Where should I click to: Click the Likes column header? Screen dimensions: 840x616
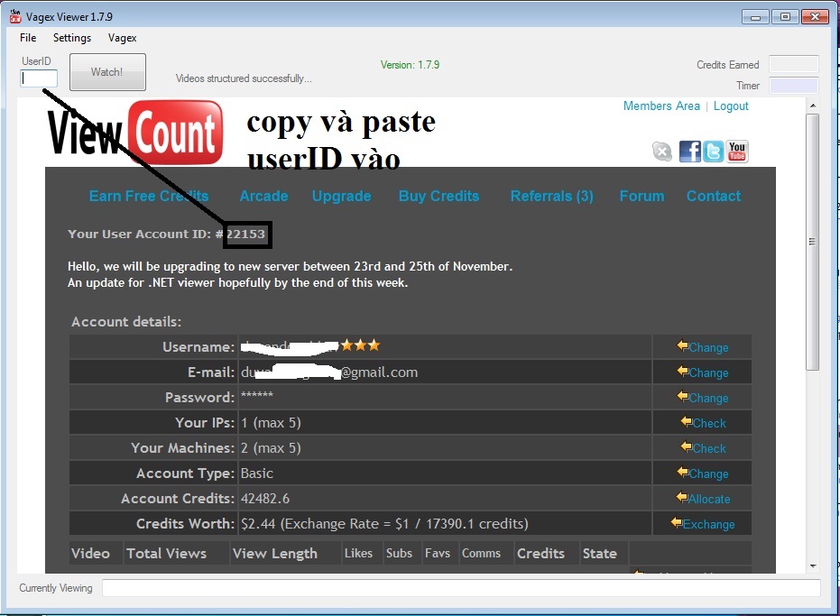pyautogui.click(x=358, y=554)
